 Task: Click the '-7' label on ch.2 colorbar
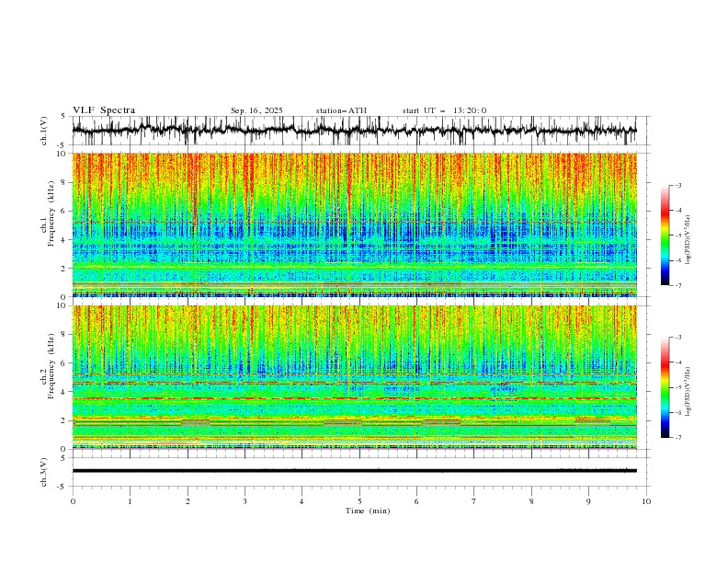click(677, 437)
